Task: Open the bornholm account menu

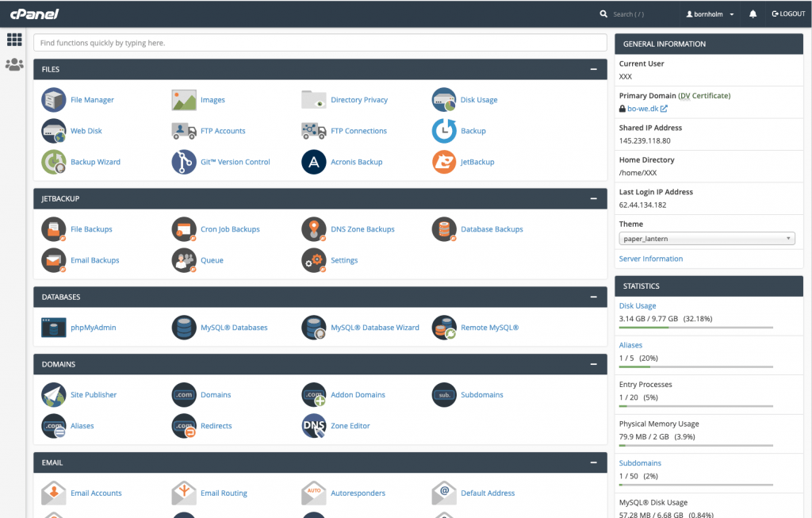Action: pos(708,13)
